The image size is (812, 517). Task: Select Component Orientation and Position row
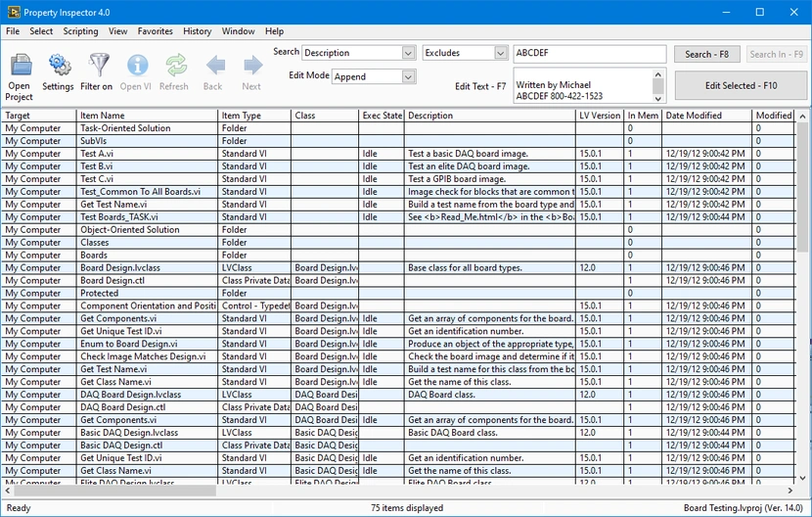(398, 305)
